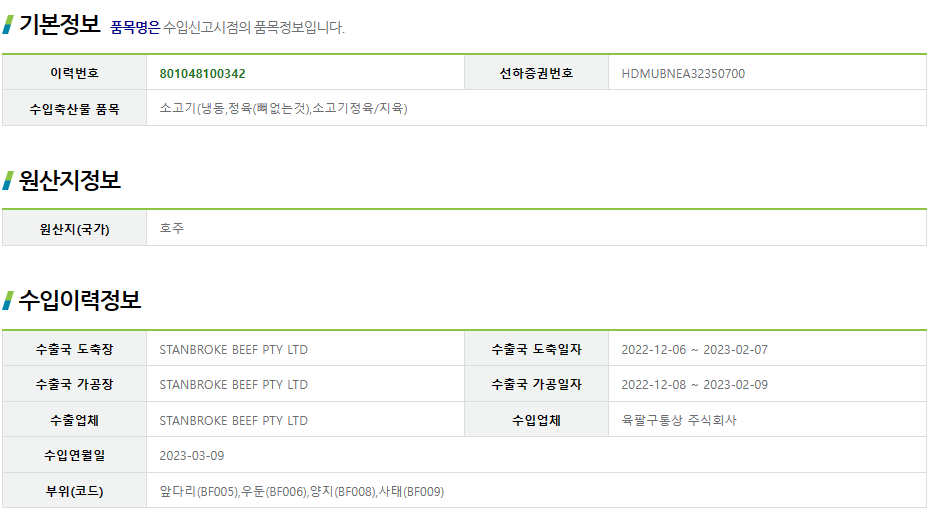
Task: Click the slaughterhouse name in 수출국 도축장 row
Action: tap(233, 350)
